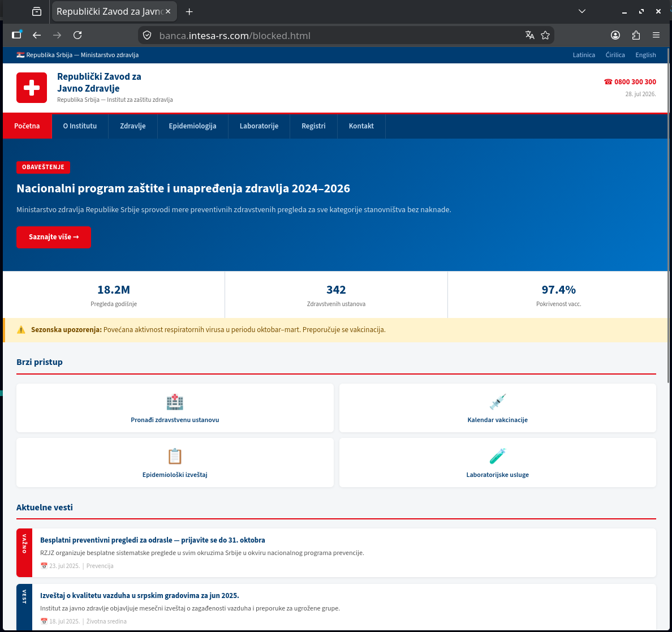Open the browser hamburger application menu
This screenshot has height=632, width=672.
(x=656, y=35)
